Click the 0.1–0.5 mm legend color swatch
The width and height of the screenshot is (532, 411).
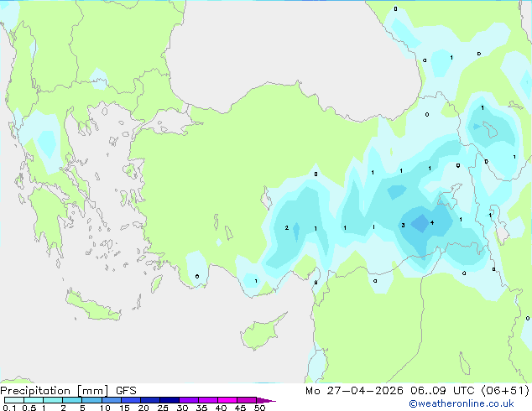click(x=14, y=400)
